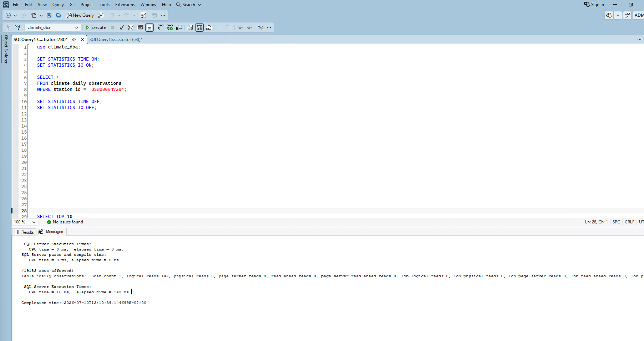Switch to the SQLQuery16 tab
This screenshot has height=341, width=644.
(x=116, y=40)
